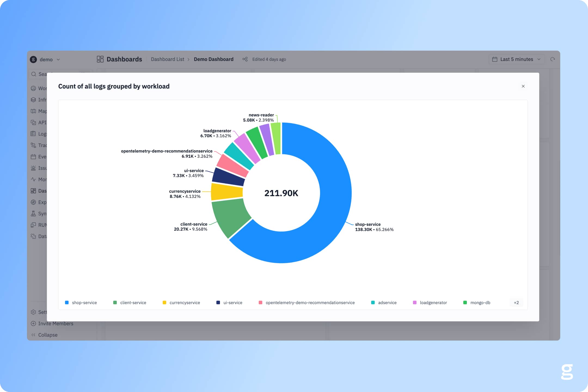Click the share icon next to Demo Dashboard
Image resolution: width=588 pixels, height=392 pixels.
pos(245,59)
